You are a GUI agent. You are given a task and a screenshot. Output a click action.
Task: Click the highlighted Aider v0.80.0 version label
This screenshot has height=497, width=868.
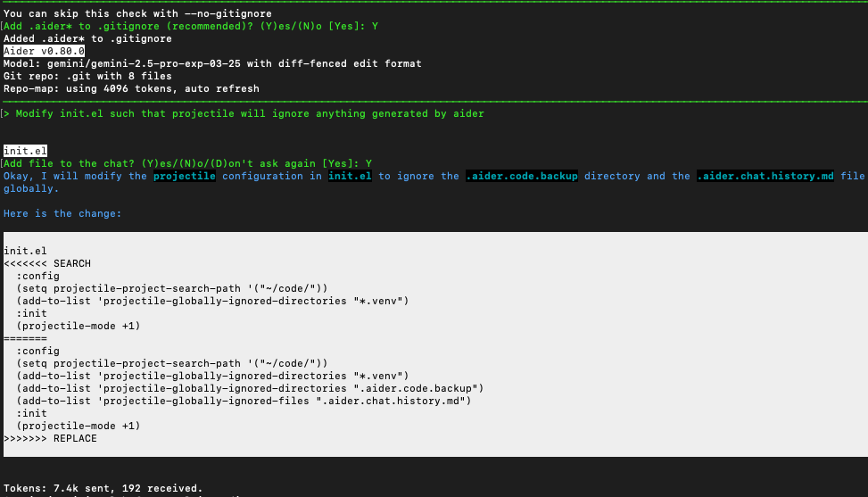coord(44,51)
